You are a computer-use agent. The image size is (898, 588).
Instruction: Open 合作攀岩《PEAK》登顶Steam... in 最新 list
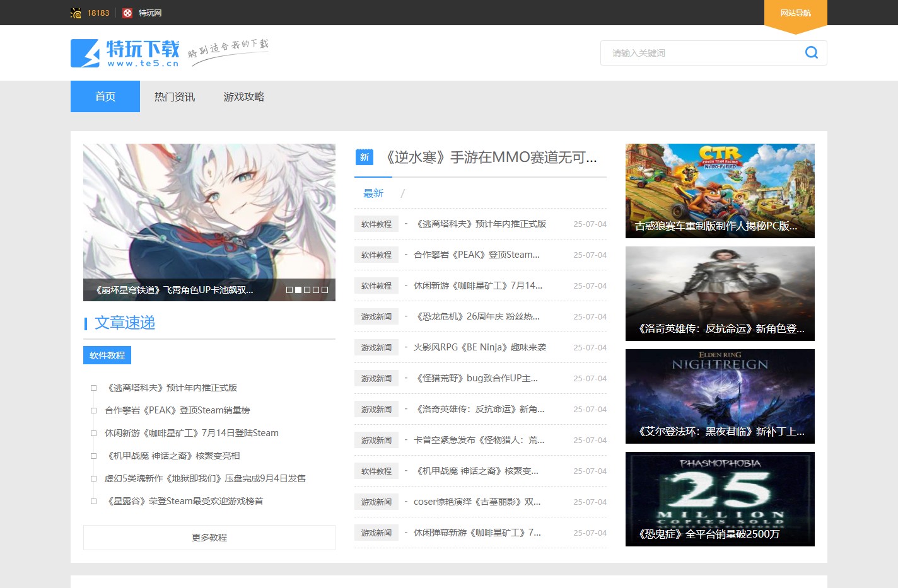tap(477, 255)
